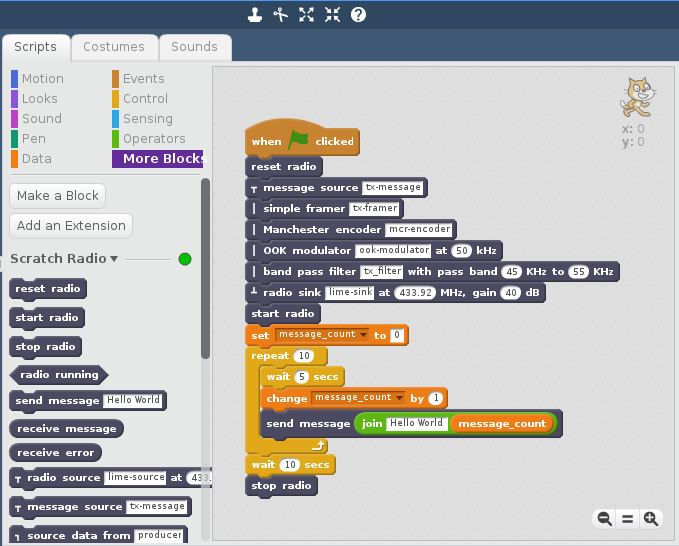679x546 pixels.
Task: Select the Delete scissors tool
Action: pyautogui.click(x=281, y=15)
